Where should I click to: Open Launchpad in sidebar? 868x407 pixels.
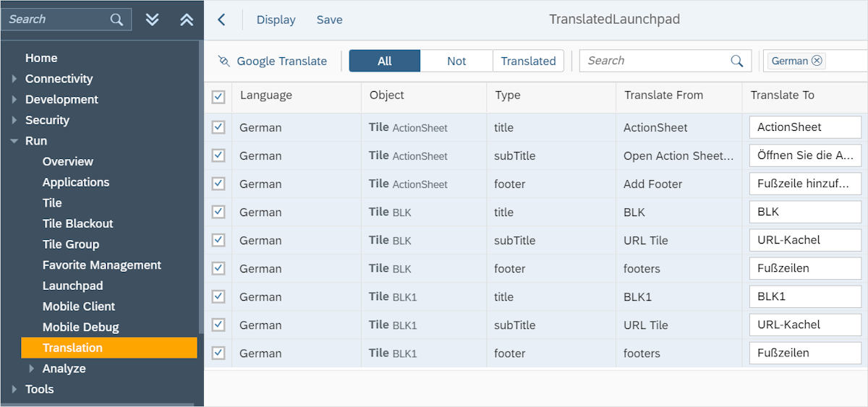[x=73, y=286]
